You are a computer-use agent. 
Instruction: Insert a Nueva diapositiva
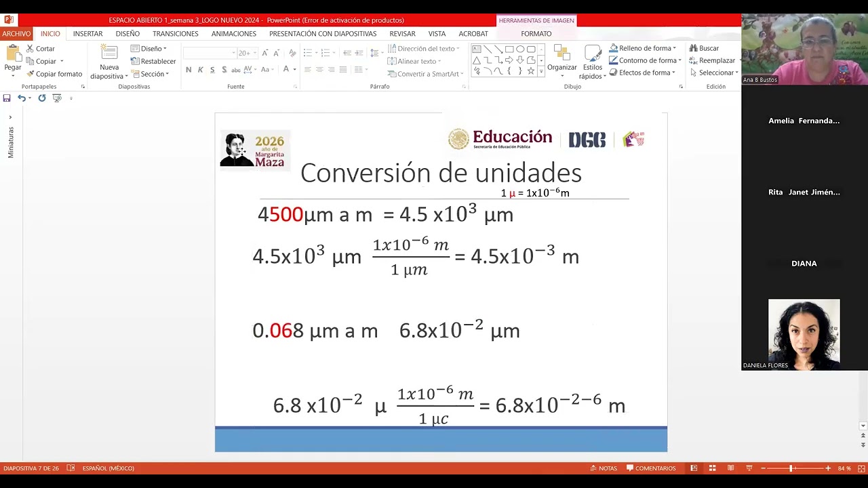[108, 62]
